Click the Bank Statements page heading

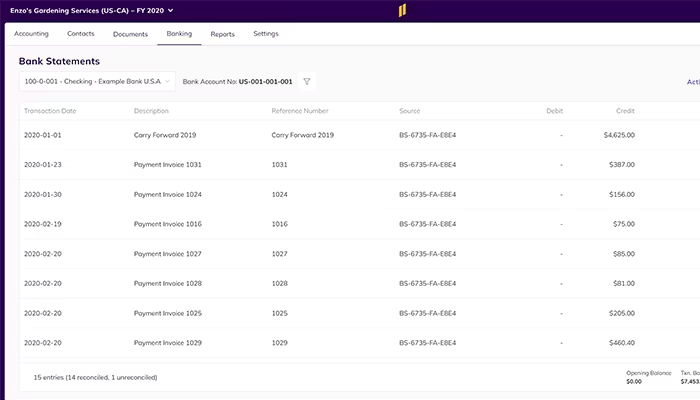(59, 61)
